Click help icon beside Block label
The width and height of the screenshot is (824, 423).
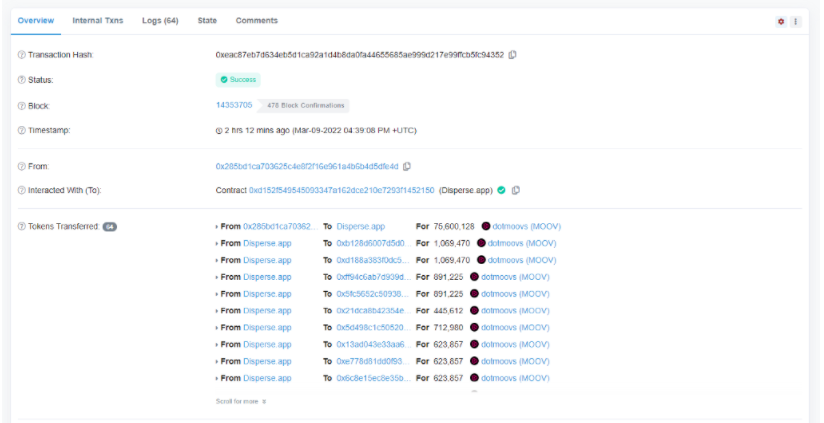[22, 106]
